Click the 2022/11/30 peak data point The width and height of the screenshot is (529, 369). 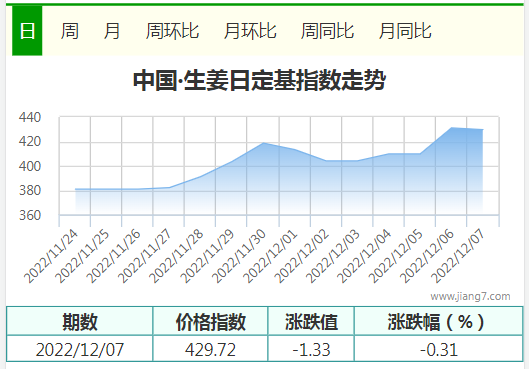click(263, 143)
